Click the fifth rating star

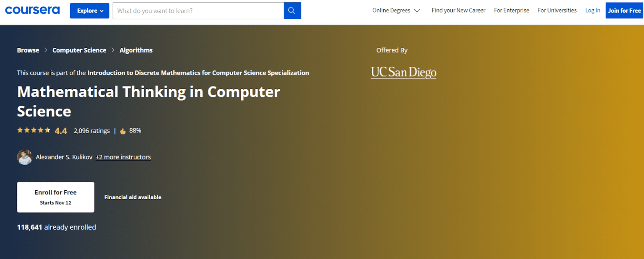[x=47, y=130]
